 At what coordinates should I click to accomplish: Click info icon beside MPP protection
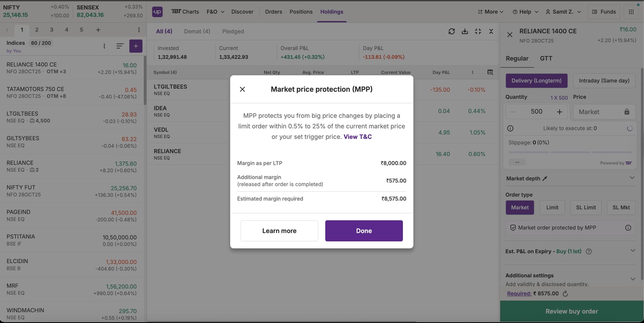[628, 228]
